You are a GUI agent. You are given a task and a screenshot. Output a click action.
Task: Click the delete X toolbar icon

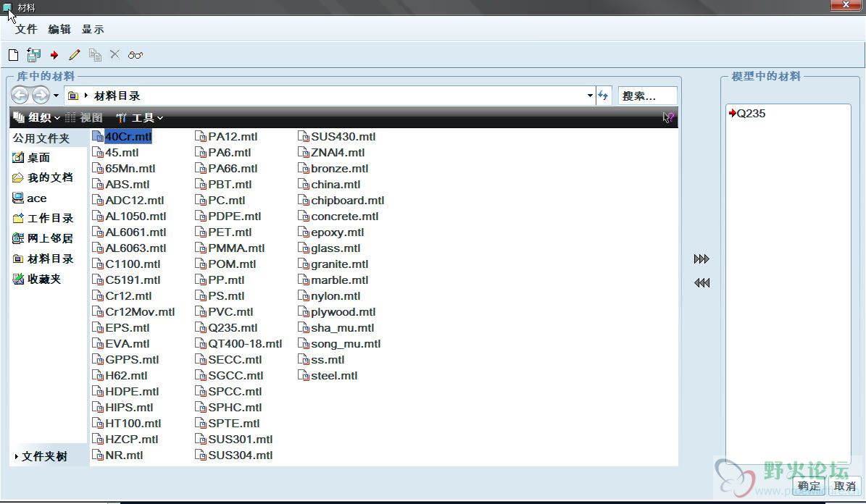[x=115, y=54]
